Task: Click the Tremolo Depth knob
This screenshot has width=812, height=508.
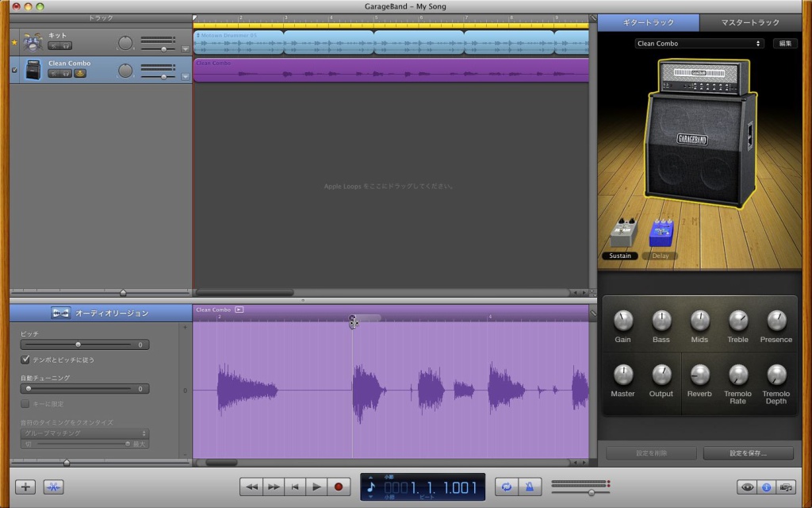Action: (776, 375)
